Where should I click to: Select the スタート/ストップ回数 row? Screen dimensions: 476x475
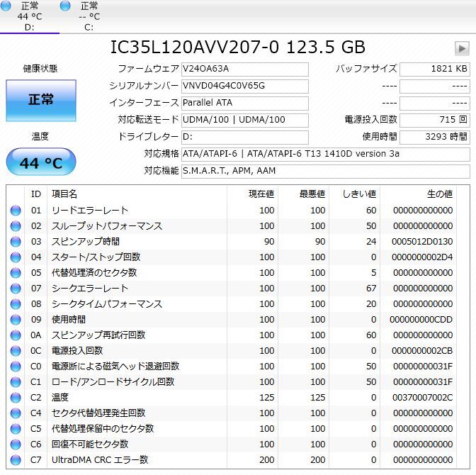[x=232, y=257]
